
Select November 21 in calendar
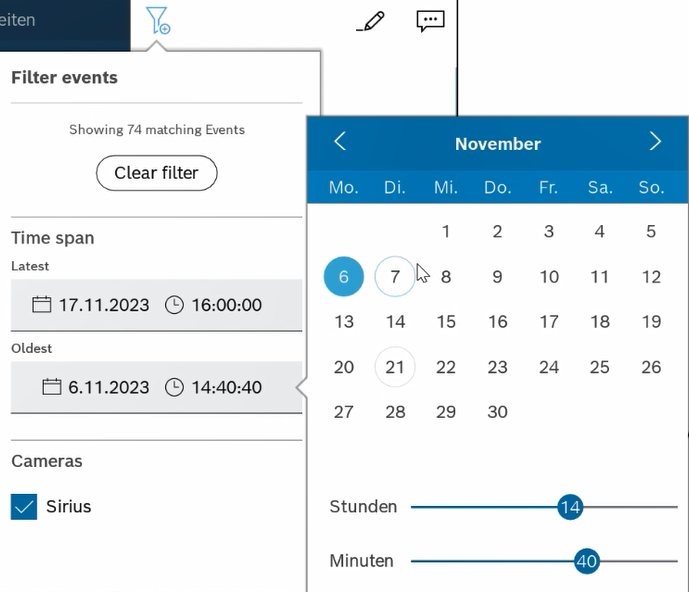[x=395, y=367]
